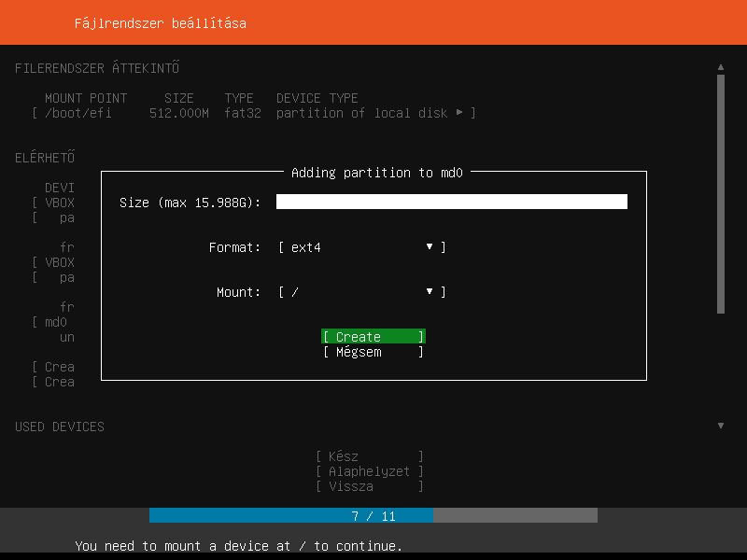Click the 7 / 11 progress bar

tap(373, 515)
